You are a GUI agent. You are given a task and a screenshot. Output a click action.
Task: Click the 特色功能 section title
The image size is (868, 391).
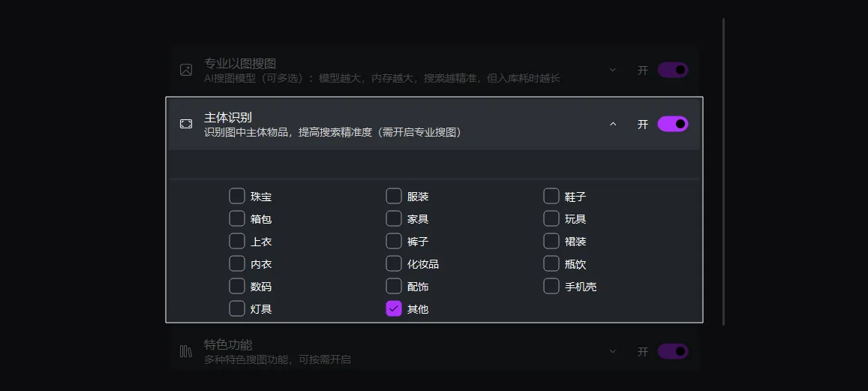point(228,344)
